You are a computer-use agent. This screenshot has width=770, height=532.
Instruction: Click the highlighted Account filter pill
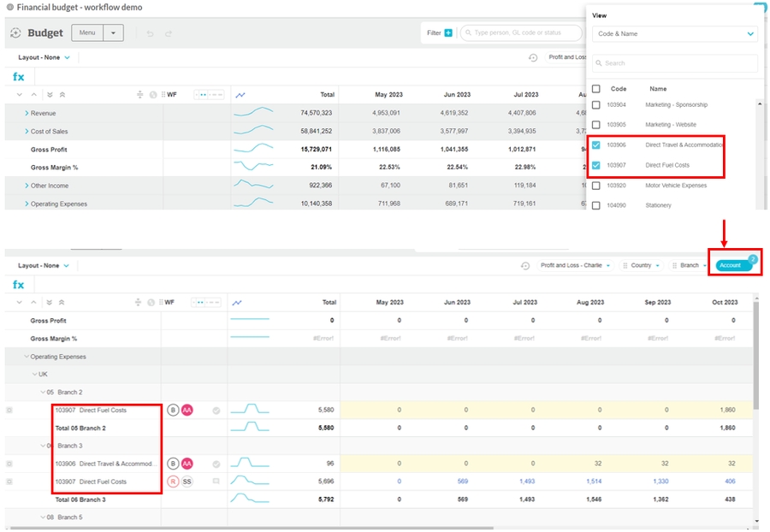[x=734, y=266]
